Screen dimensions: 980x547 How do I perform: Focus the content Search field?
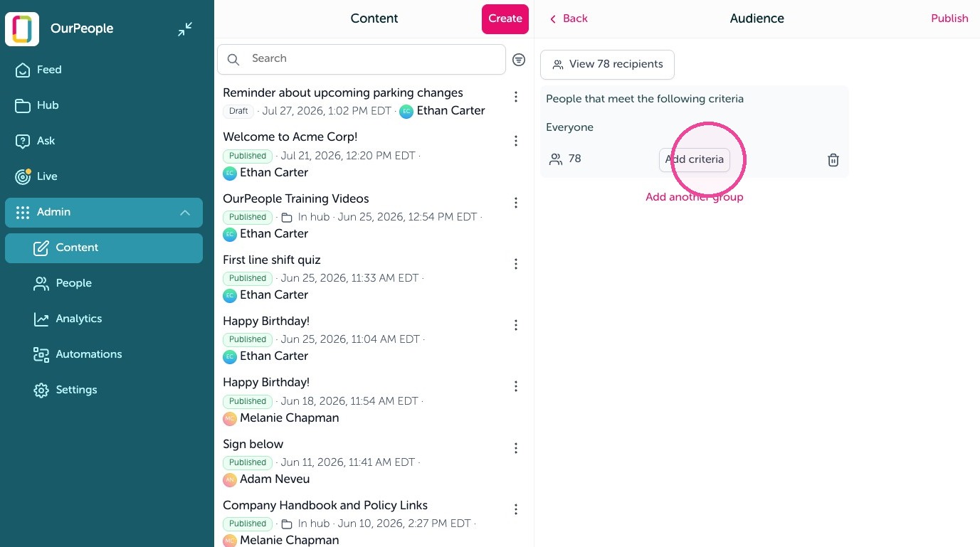click(x=362, y=59)
